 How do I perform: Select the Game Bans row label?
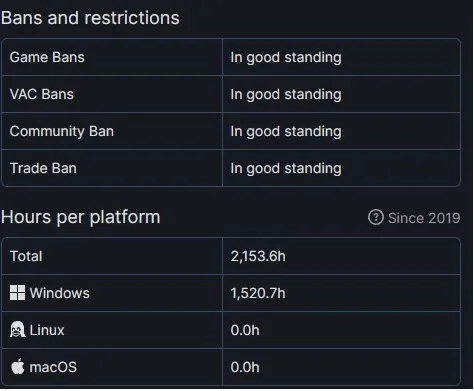47,57
